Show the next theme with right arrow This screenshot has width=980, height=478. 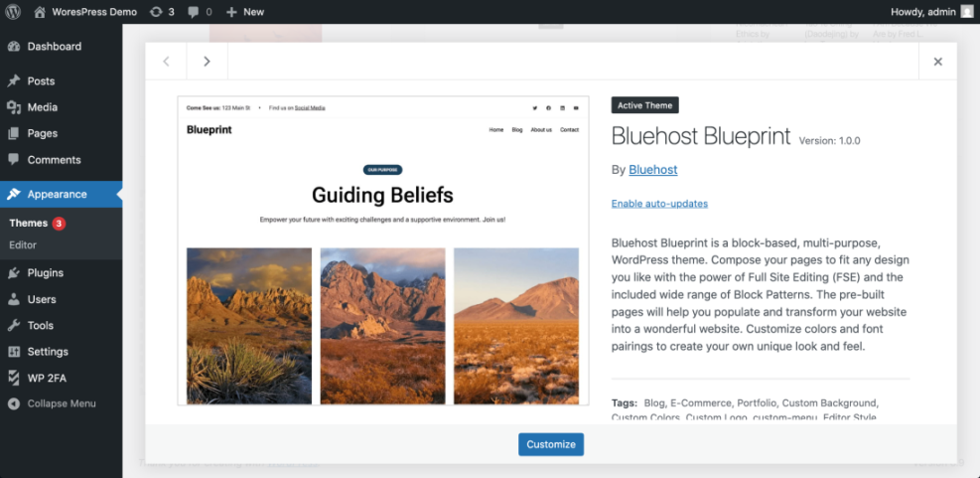pos(207,62)
